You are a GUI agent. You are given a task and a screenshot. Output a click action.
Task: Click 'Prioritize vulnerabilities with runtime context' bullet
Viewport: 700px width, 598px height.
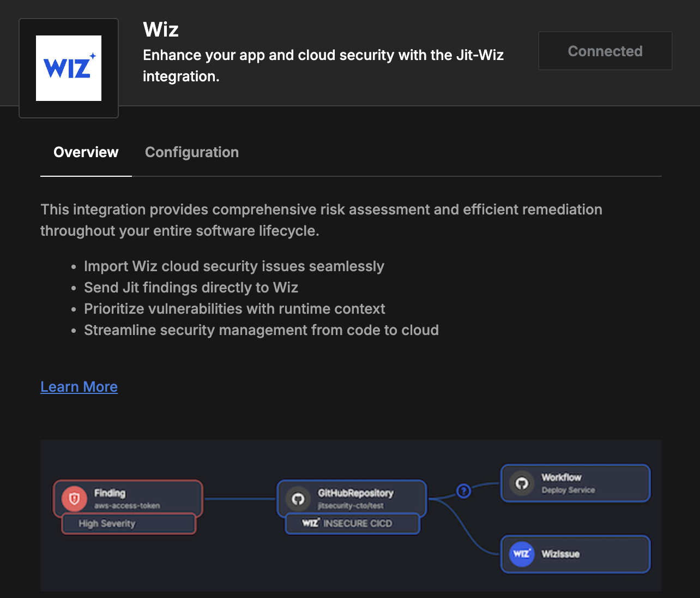coord(234,309)
